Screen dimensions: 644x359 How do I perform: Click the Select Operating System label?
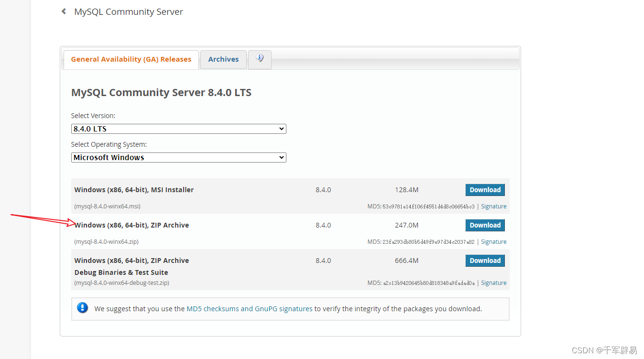(x=109, y=144)
